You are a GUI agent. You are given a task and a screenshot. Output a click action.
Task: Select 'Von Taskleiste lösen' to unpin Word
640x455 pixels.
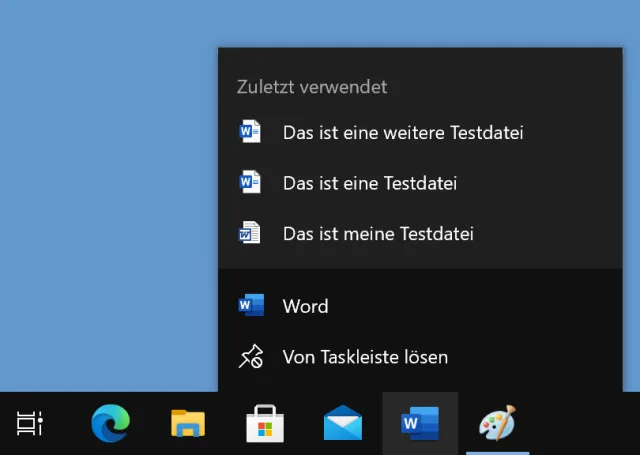(x=420, y=357)
